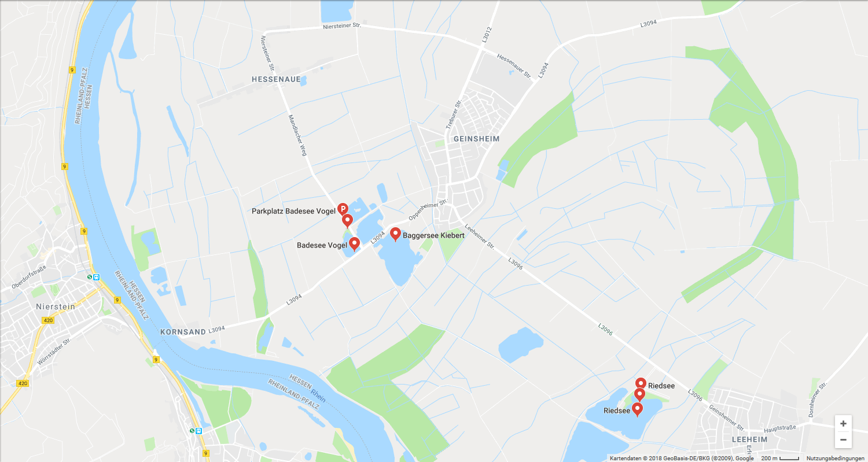Zoom in with the plus button
868x462 pixels.
(843, 423)
